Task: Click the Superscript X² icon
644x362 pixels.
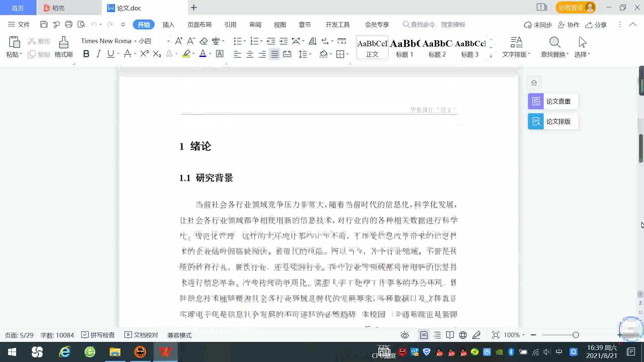Action: (x=144, y=54)
